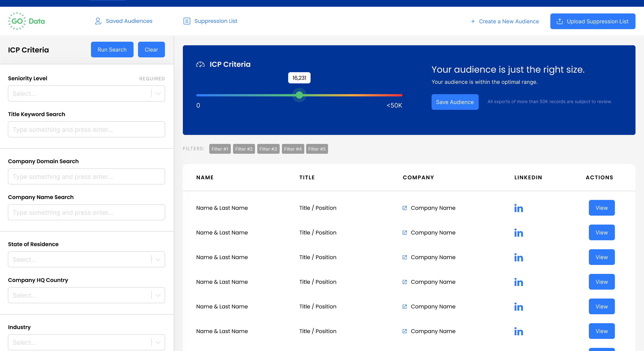The height and width of the screenshot is (351, 644).
Task: Click the GO Data logo
Action: coord(26,21)
